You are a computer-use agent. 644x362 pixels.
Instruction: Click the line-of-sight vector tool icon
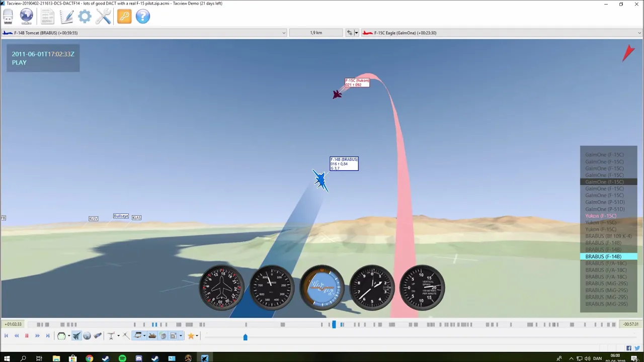pos(126,336)
